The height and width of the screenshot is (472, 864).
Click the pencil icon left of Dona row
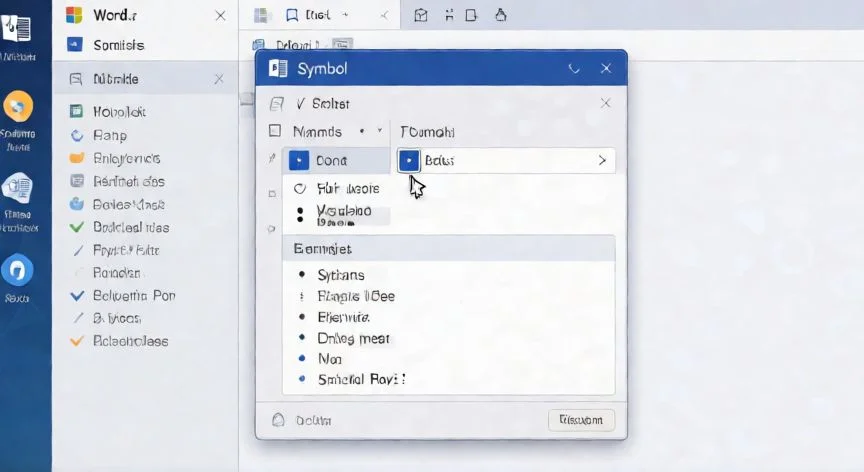coord(272,159)
